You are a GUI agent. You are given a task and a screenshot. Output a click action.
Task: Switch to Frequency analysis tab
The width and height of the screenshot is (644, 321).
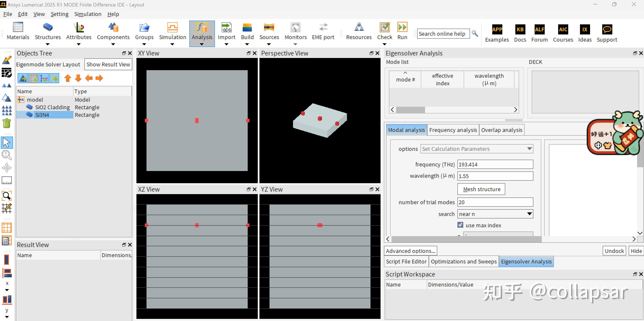(453, 130)
